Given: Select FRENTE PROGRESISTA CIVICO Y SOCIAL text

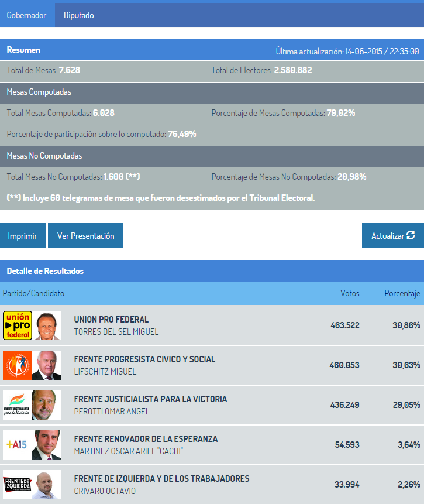Looking at the screenshot, I should 144,359.
